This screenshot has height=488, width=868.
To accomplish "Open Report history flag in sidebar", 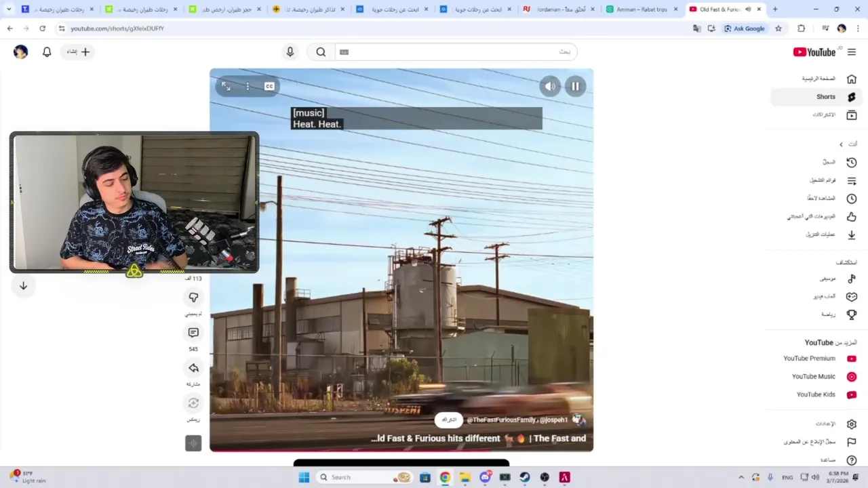I will pos(852,442).
